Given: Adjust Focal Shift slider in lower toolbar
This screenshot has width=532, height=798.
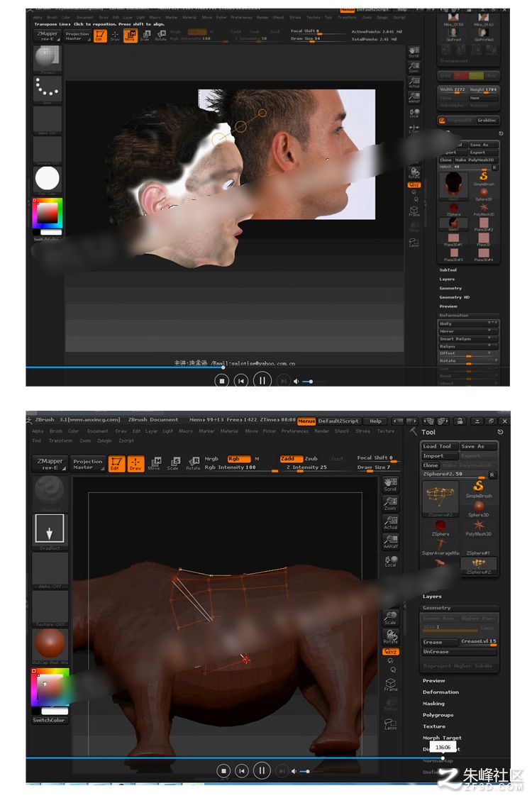Looking at the screenshot, I should coord(377,458).
